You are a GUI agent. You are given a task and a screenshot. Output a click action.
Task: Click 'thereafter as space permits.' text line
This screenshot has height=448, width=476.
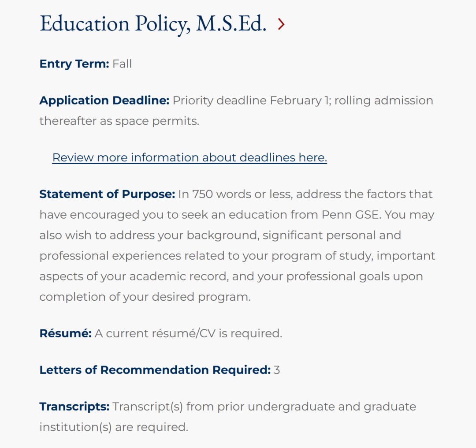[119, 121]
